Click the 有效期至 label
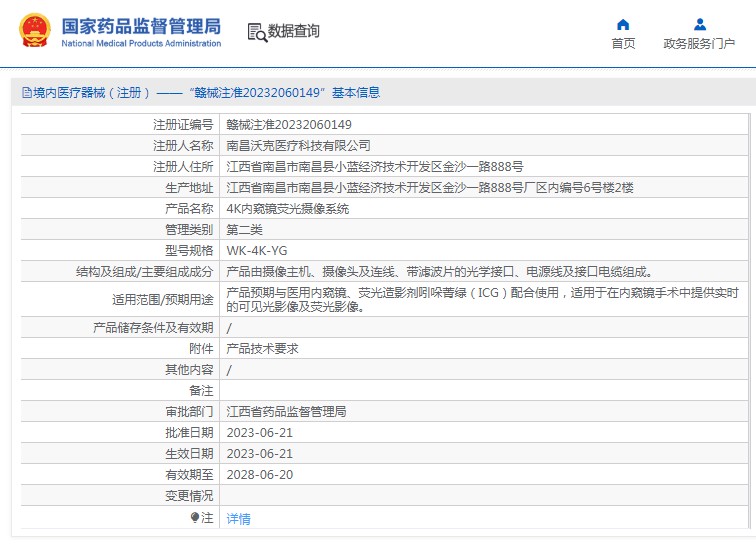This screenshot has height=547, width=756. click(189, 475)
